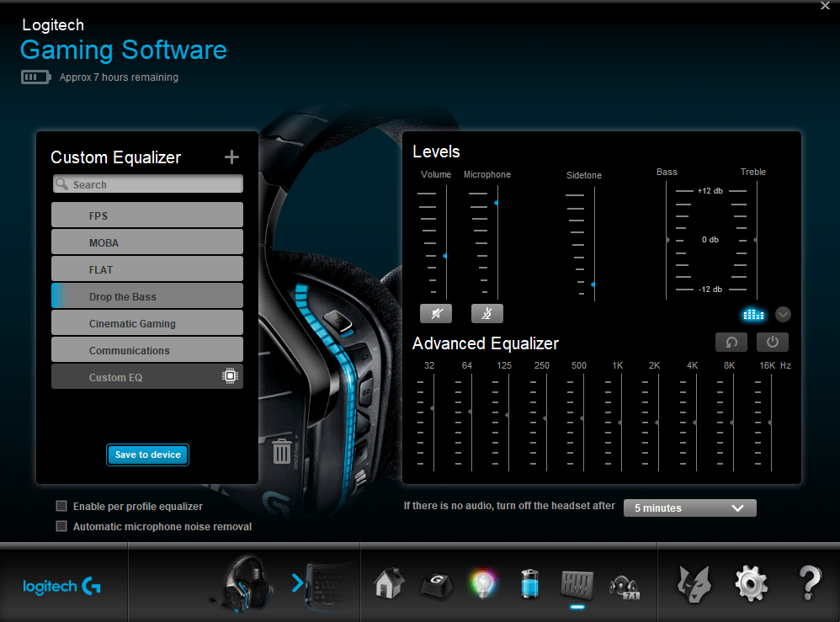840x622 pixels.
Task: Click Save to device
Action: coord(147,455)
